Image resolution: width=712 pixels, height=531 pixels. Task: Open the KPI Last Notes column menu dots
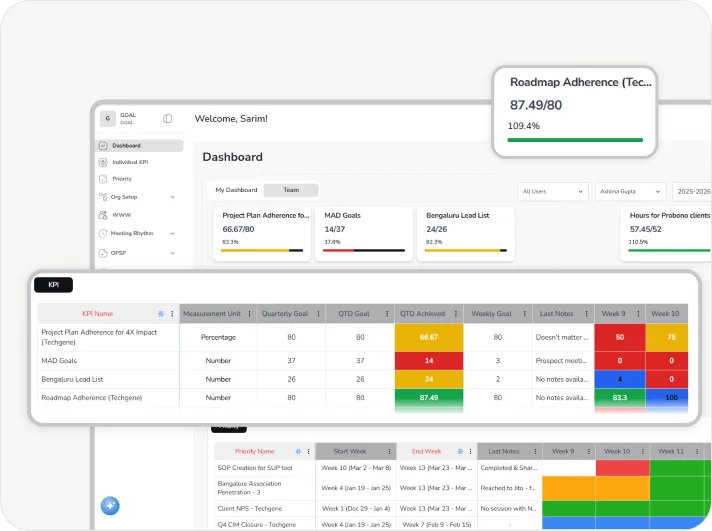tap(586, 314)
